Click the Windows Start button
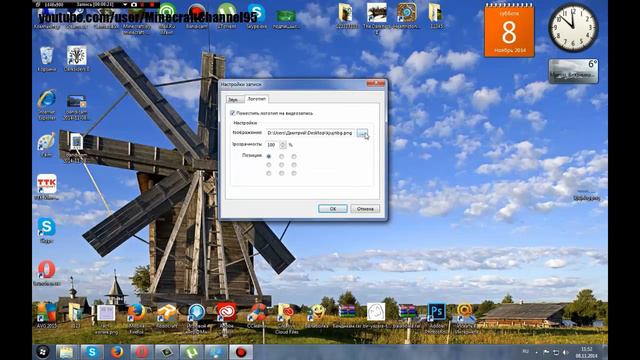Screen dimensions: 640x360 pyautogui.click(x=42, y=351)
